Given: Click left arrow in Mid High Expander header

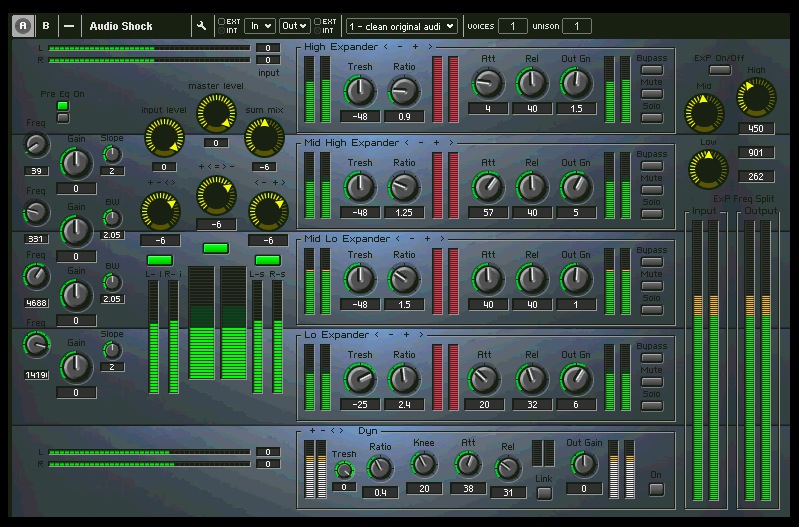Looking at the screenshot, I should 406,143.
